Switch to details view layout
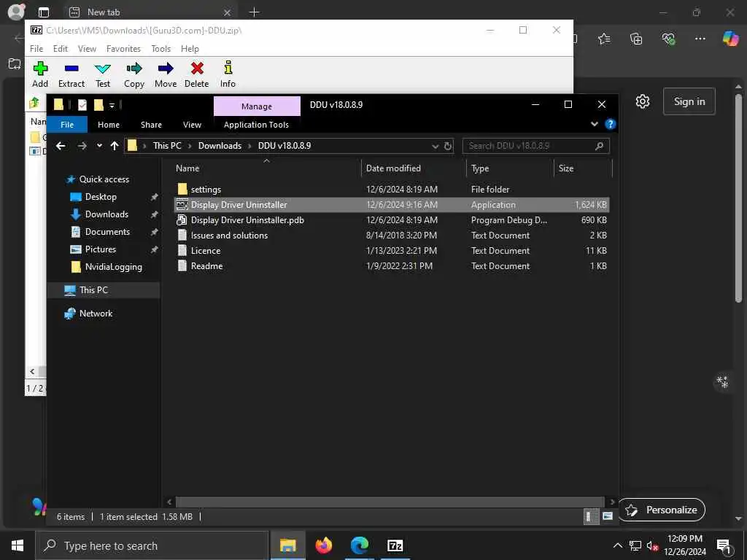Screen dimensions: 747x560 (589, 516)
